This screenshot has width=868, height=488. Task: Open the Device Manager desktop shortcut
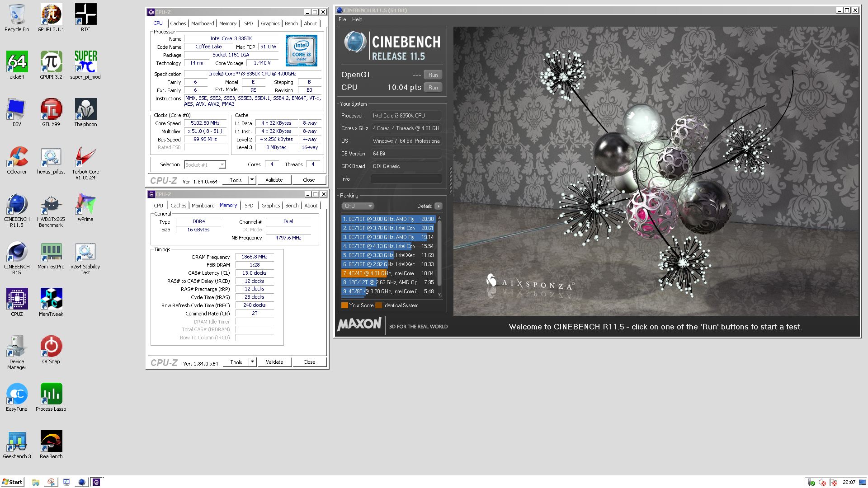[17, 353]
